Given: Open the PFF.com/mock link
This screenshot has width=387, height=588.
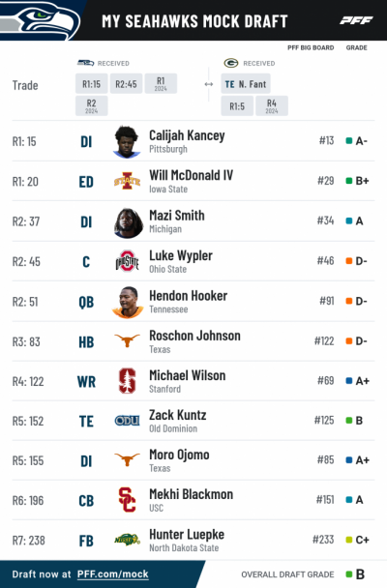Looking at the screenshot, I should click(113, 574).
